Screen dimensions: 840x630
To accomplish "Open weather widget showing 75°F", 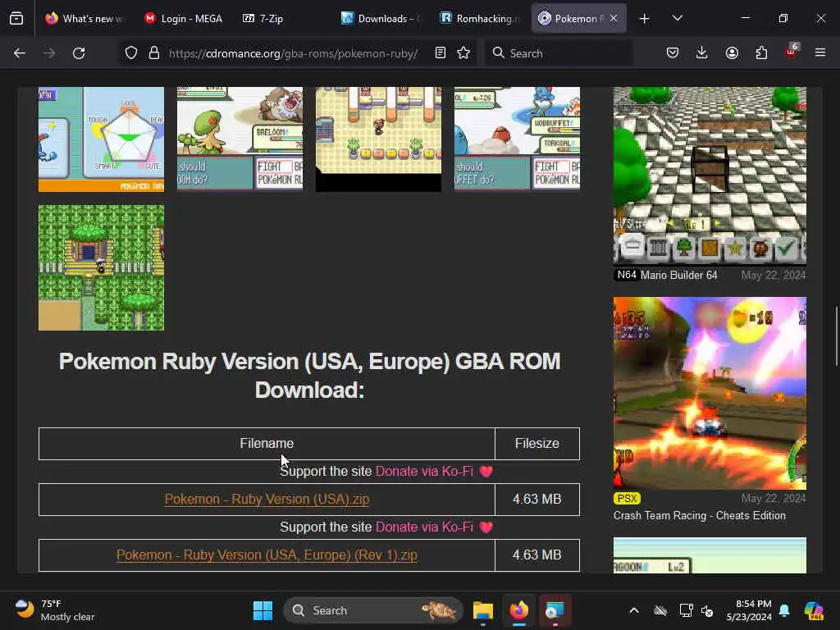I will 55,610.
